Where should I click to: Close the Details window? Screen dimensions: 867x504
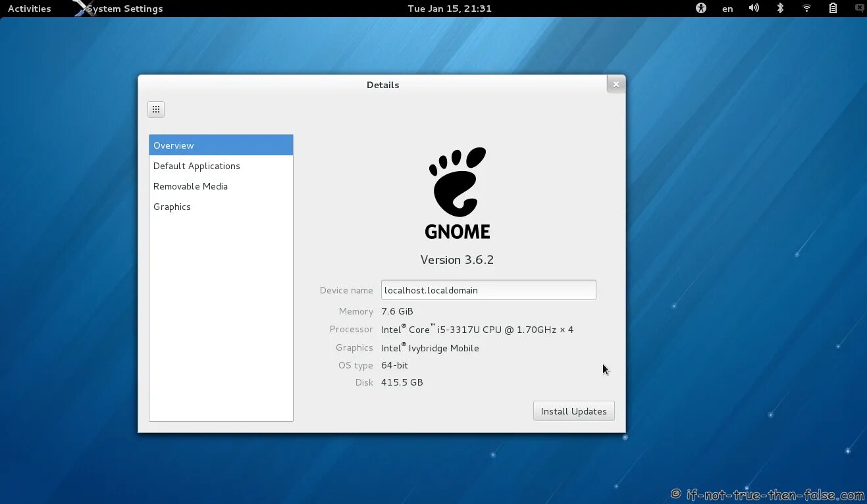616,84
